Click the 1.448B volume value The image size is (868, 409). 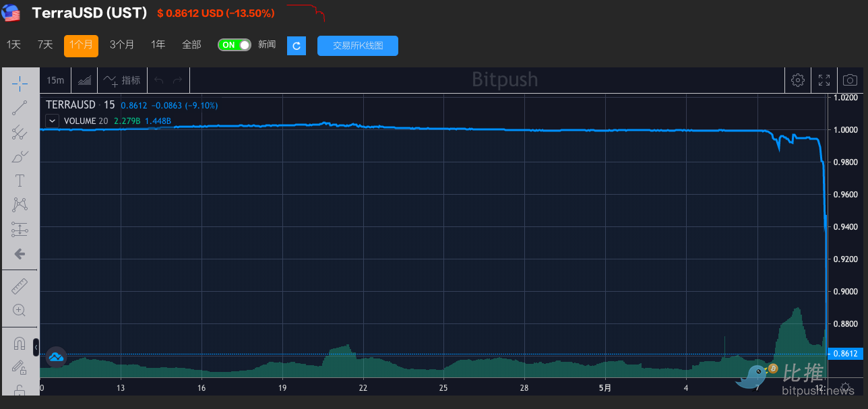point(158,121)
